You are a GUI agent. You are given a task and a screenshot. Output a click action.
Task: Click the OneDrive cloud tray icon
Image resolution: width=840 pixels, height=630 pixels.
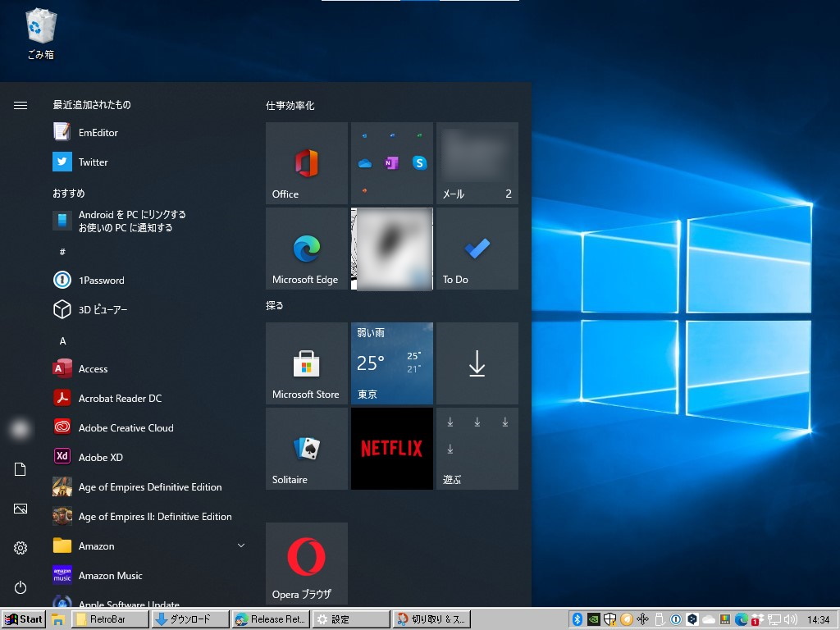click(709, 620)
